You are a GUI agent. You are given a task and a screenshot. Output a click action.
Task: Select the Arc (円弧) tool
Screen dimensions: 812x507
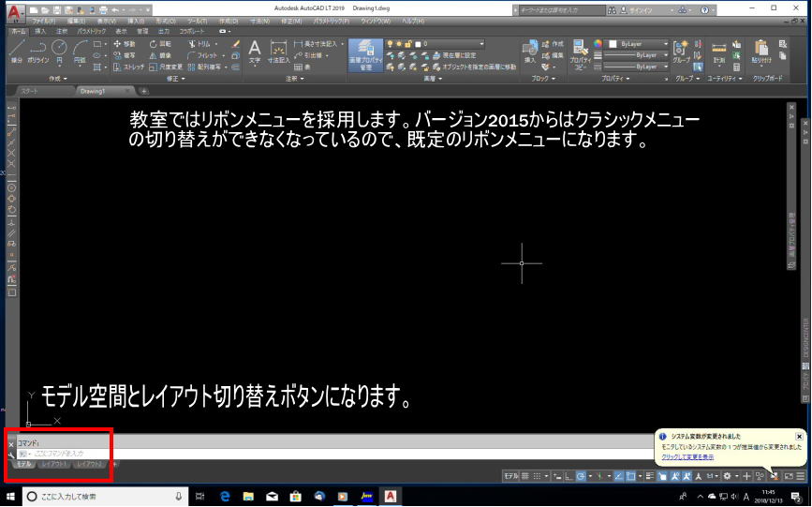(80, 52)
